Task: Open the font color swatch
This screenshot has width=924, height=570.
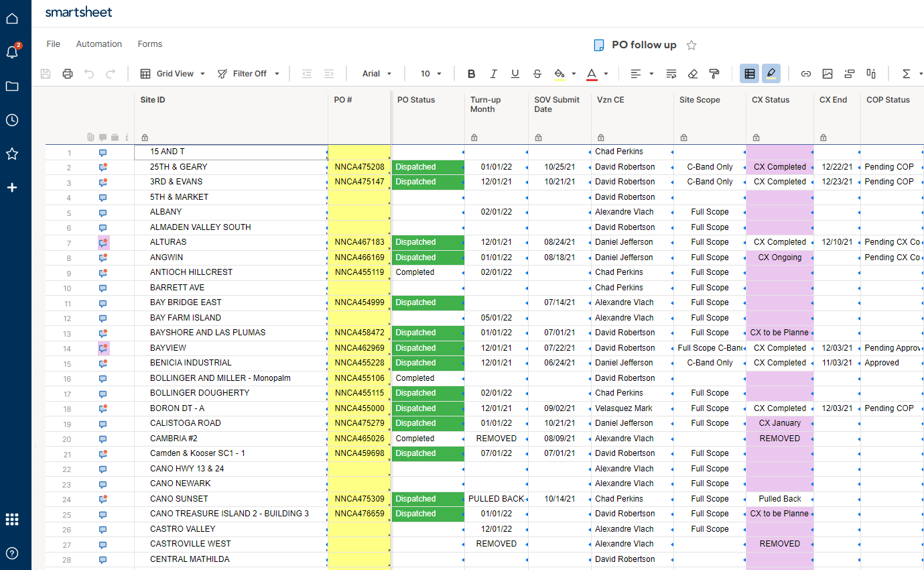Action: tap(592, 74)
